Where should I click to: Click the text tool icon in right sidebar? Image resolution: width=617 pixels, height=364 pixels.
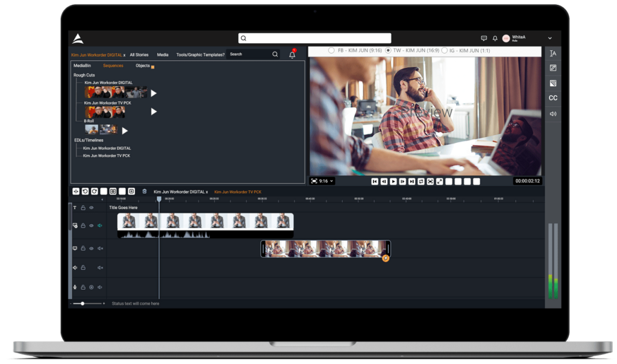pos(553,54)
